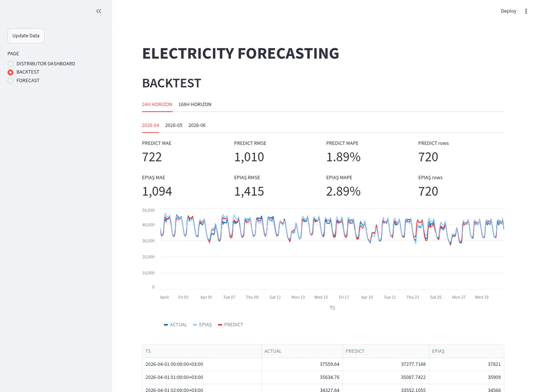Image resolution: width=538 pixels, height=392 pixels.
Task: Sort table by PREDICT column header
Action: [x=386, y=351]
